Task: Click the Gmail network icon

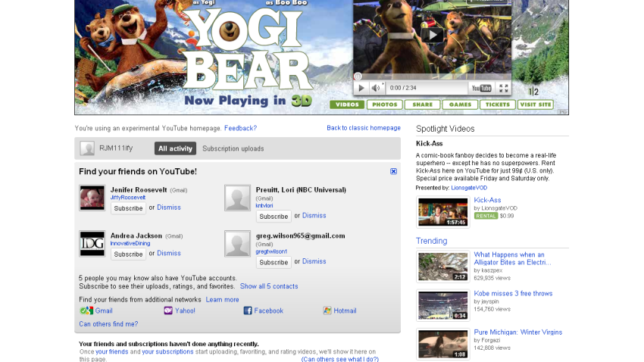Action: pyautogui.click(x=86, y=311)
